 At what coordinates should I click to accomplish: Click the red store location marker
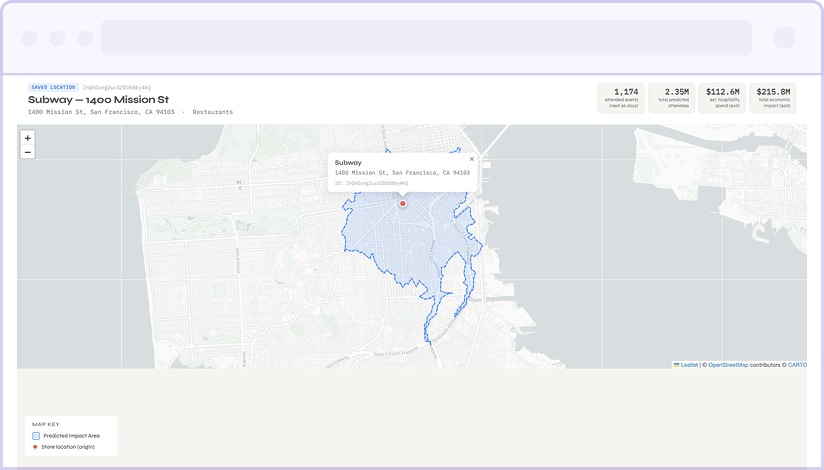403,203
